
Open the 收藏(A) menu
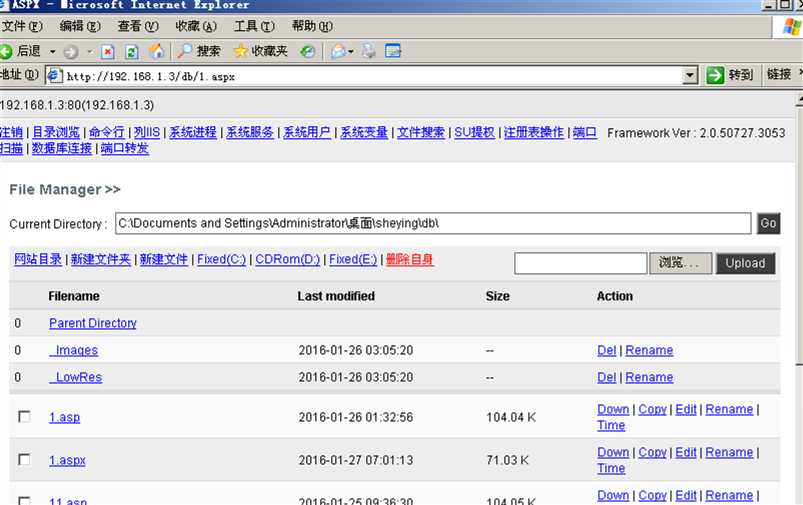pyautogui.click(x=196, y=26)
